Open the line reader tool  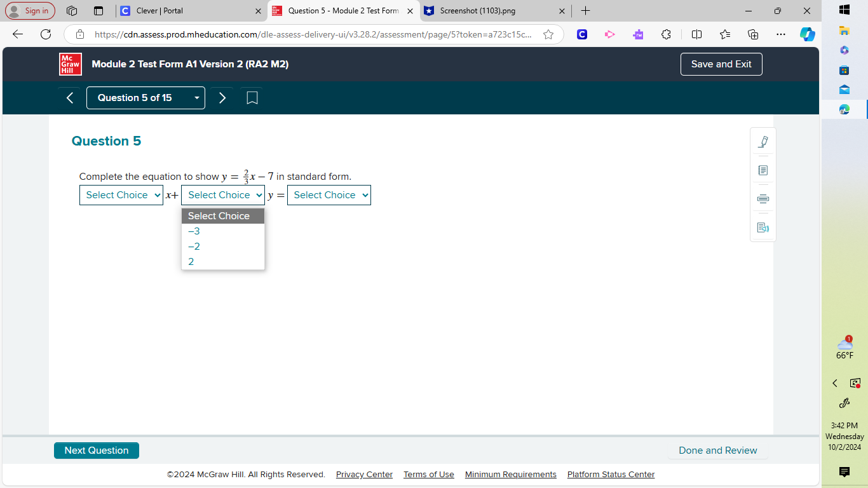763,199
